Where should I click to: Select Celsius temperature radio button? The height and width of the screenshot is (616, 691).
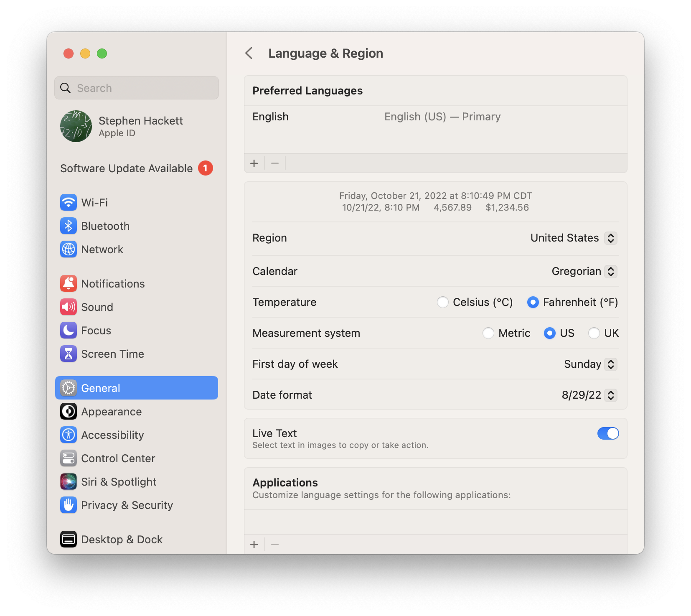click(442, 302)
